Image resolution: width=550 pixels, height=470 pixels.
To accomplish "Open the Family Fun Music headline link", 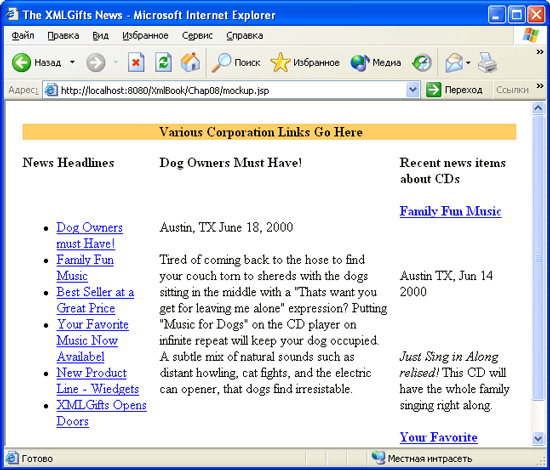I will [85, 268].
